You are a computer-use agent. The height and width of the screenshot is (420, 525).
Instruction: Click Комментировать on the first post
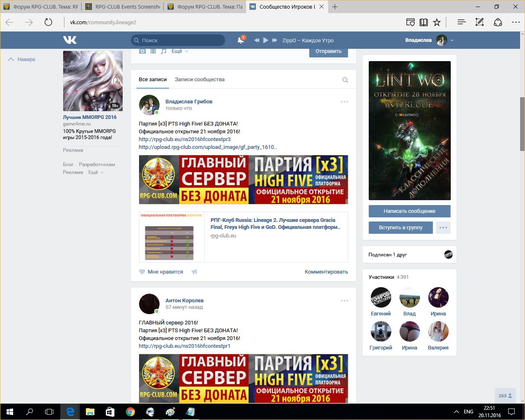pos(326,272)
